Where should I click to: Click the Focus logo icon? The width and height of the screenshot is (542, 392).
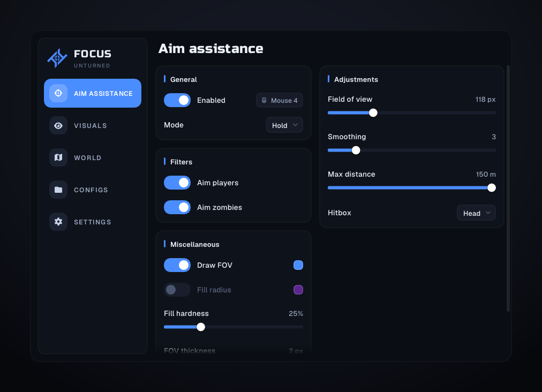click(x=57, y=58)
